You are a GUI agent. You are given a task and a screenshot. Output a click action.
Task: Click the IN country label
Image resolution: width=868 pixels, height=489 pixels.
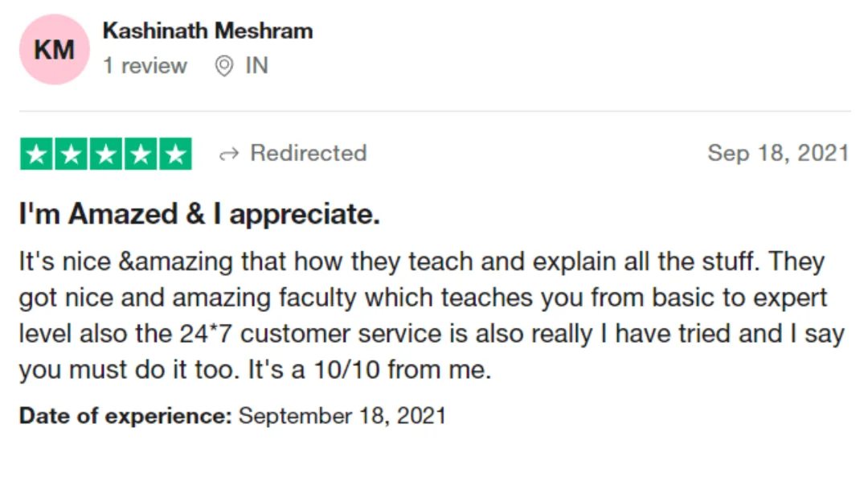pyautogui.click(x=257, y=66)
